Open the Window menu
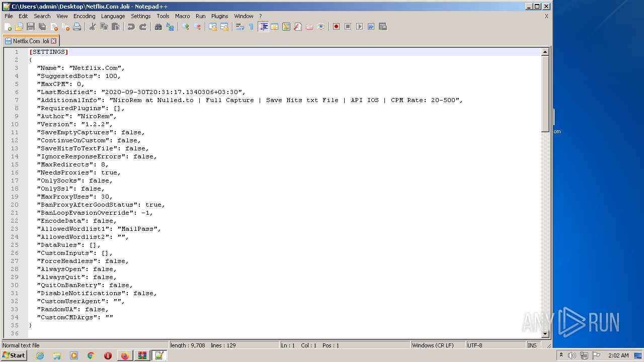 click(244, 16)
